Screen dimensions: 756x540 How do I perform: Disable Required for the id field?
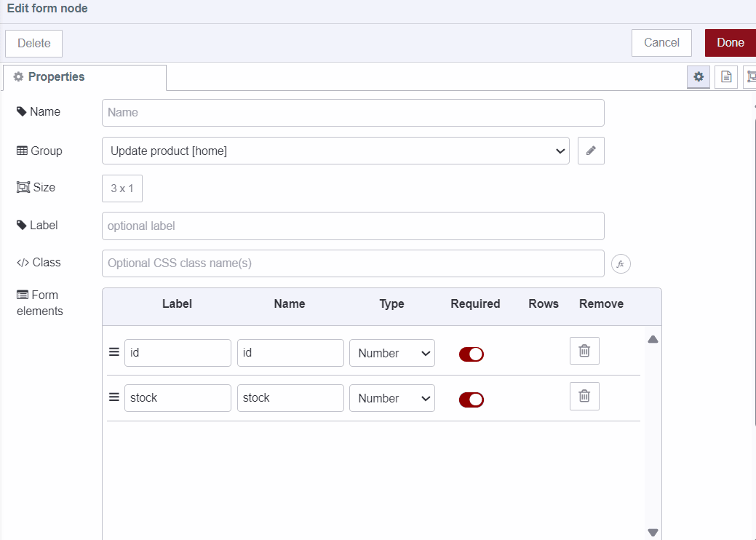tap(471, 354)
